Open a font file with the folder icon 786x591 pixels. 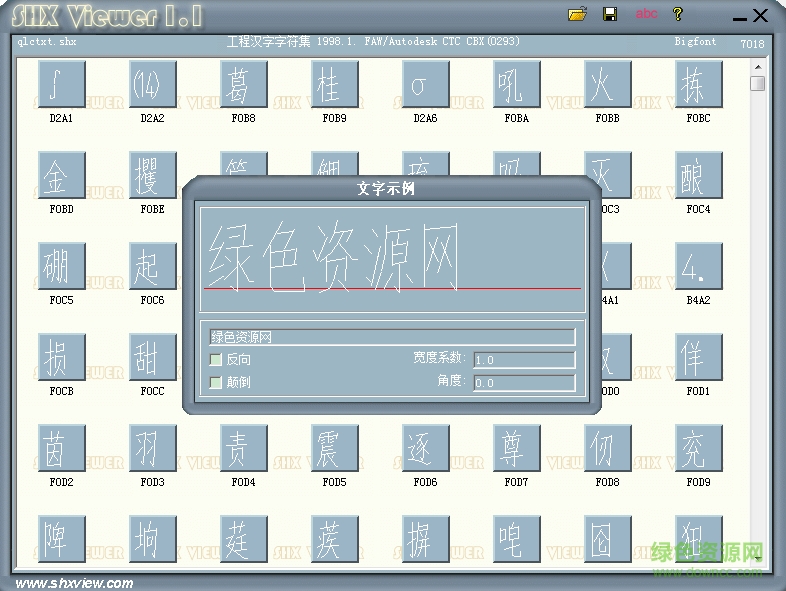tap(577, 14)
